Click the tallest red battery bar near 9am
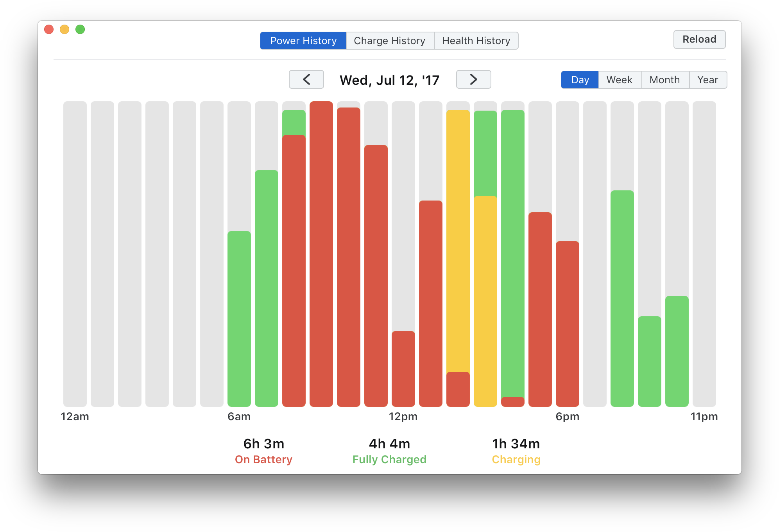 click(x=321, y=254)
